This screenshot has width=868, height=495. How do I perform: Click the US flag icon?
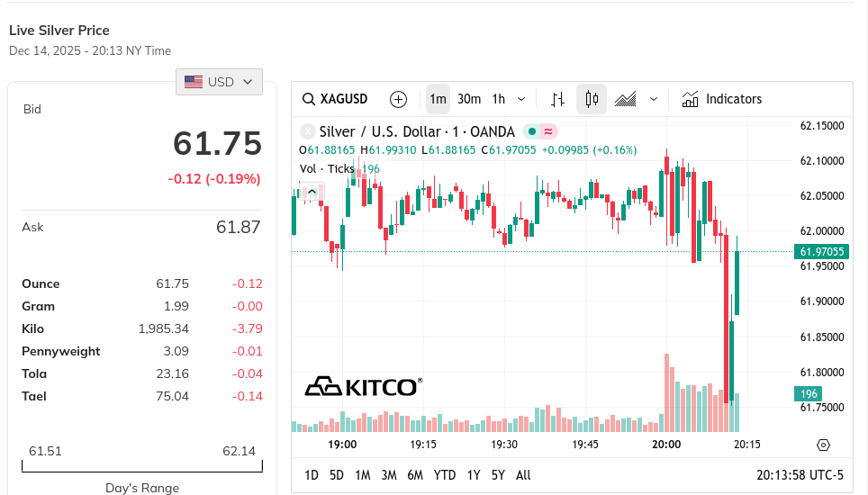[194, 82]
